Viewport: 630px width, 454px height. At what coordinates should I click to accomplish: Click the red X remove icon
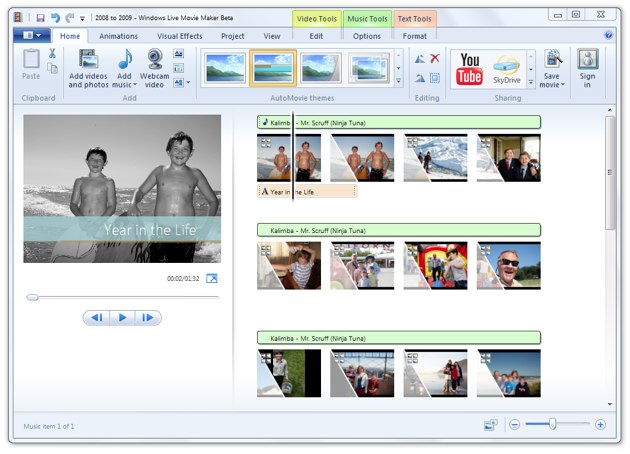coord(435,59)
